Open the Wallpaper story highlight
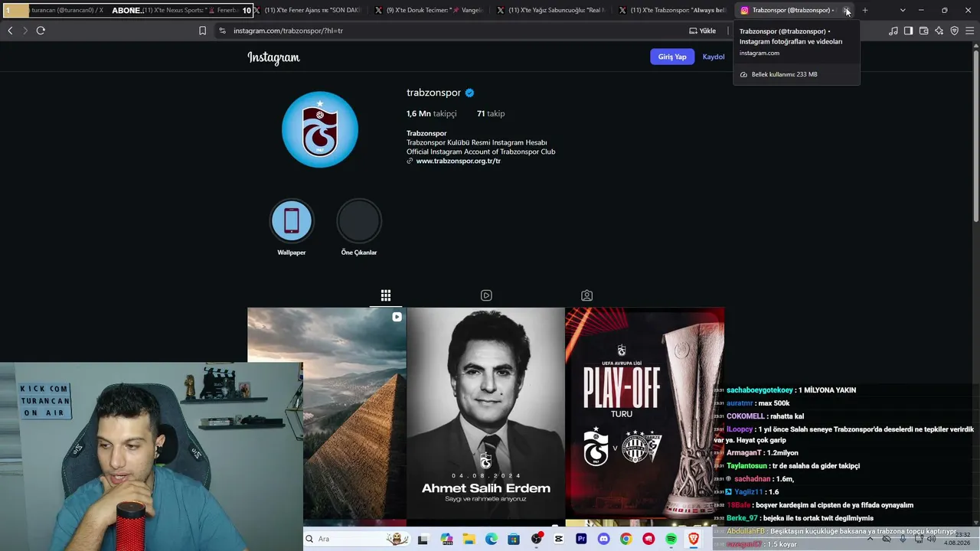980x551 pixels. (292, 220)
